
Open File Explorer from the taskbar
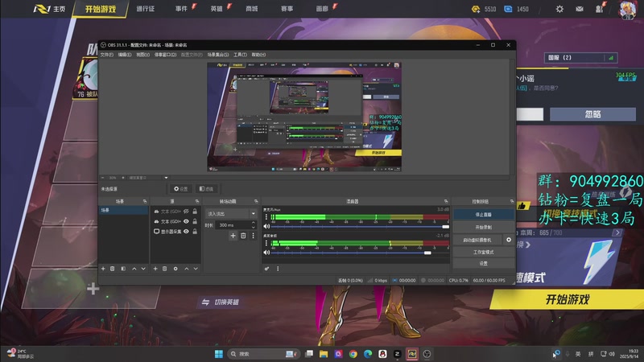pyautogui.click(x=324, y=354)
